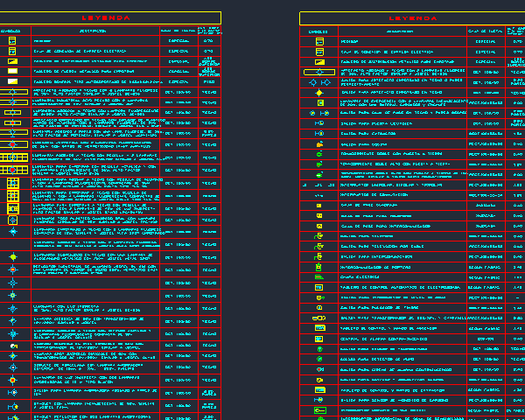Select the orange kitchen outlet symbol

pos(319,144)
